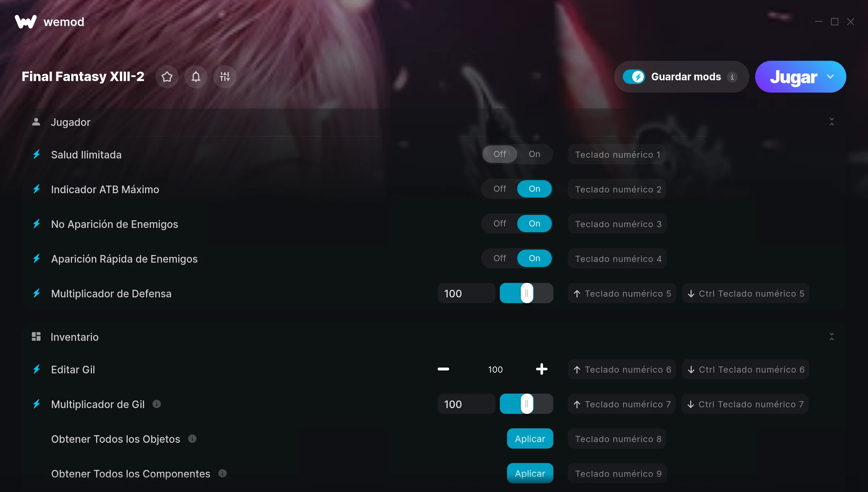This screenshot has height=492, width=868.
Task: Show info for Guardar mods
Action: pos(732,77)
